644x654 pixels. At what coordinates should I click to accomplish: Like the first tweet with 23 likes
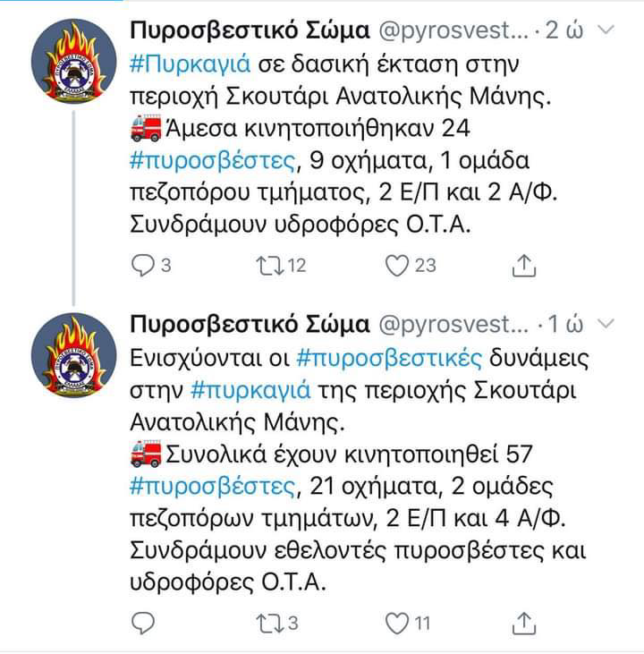pyautogui.click(x=396, y=266)
